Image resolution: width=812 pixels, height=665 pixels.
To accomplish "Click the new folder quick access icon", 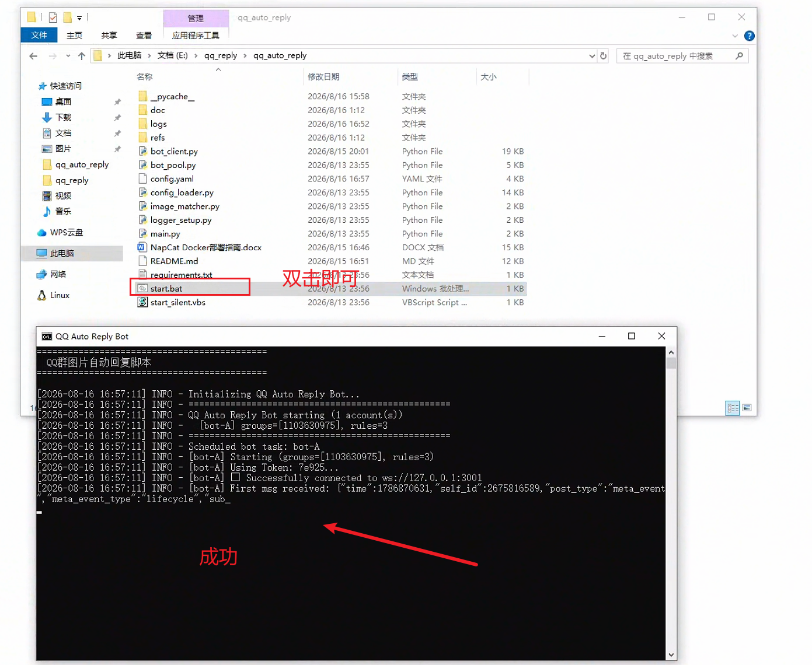I will point(68,17).
